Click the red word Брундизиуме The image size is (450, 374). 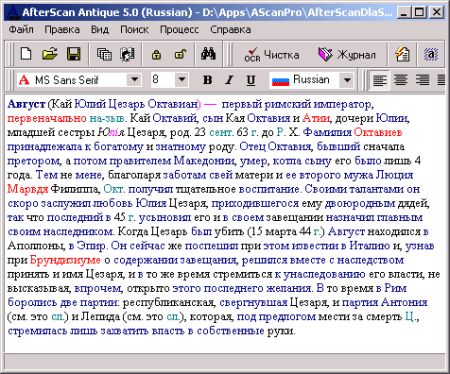point(65,260)
